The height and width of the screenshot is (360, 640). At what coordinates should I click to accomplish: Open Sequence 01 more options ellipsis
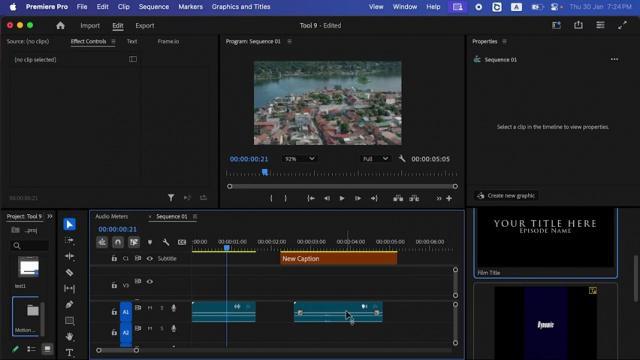(614, 60)
